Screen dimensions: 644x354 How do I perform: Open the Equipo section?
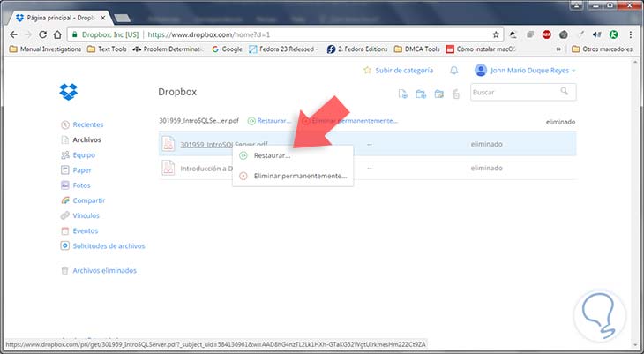(84, 155)
